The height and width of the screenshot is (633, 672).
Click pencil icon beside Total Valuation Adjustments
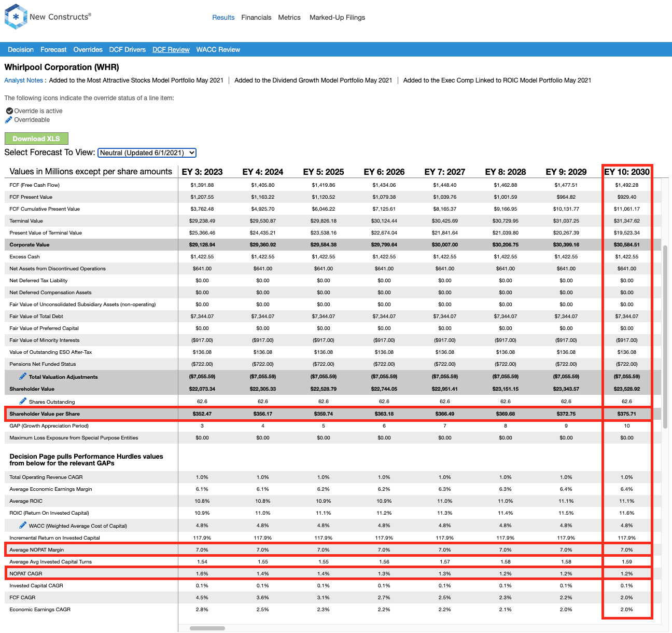[x=23, y=376]
